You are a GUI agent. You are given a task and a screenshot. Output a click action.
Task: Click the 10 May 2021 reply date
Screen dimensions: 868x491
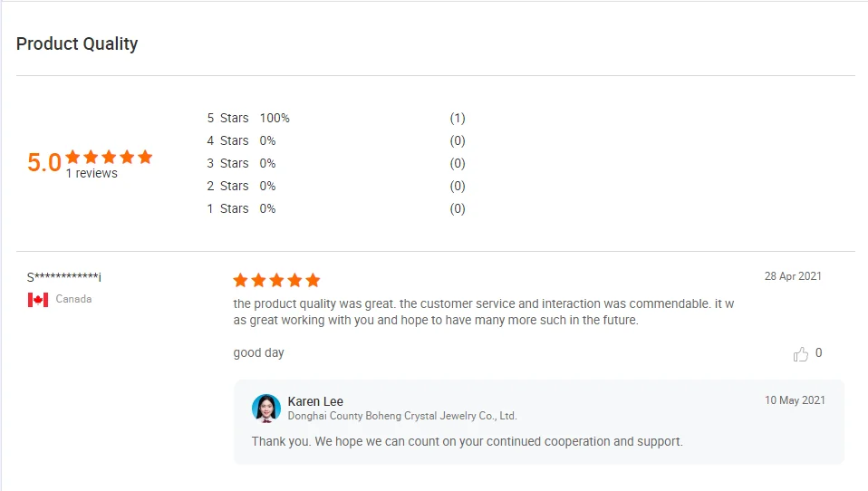click(795, 400)
